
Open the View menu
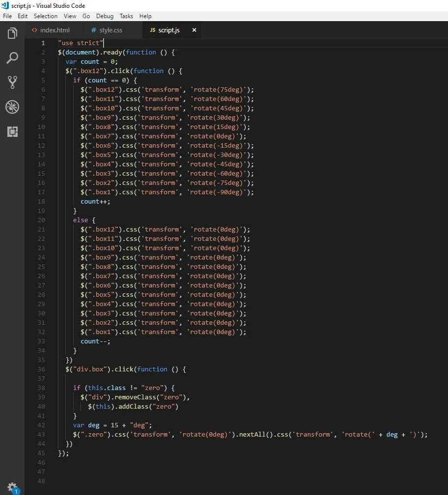click(x=70, y=16)
